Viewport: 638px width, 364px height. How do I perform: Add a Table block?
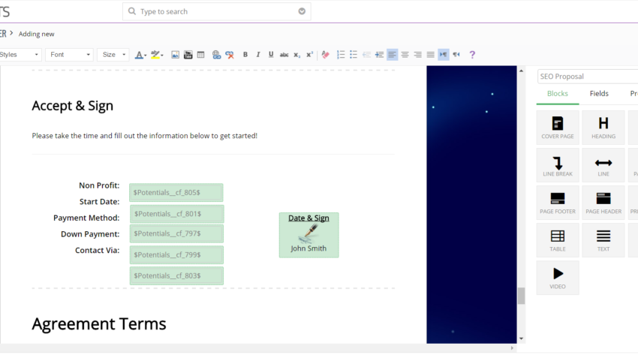[x=558, y=240]
